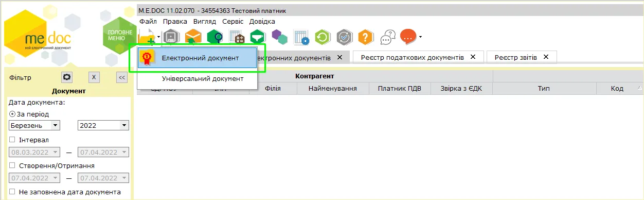Enable the Створення/Отримання checkbox
Screen dimensions: 644x200
12,165
